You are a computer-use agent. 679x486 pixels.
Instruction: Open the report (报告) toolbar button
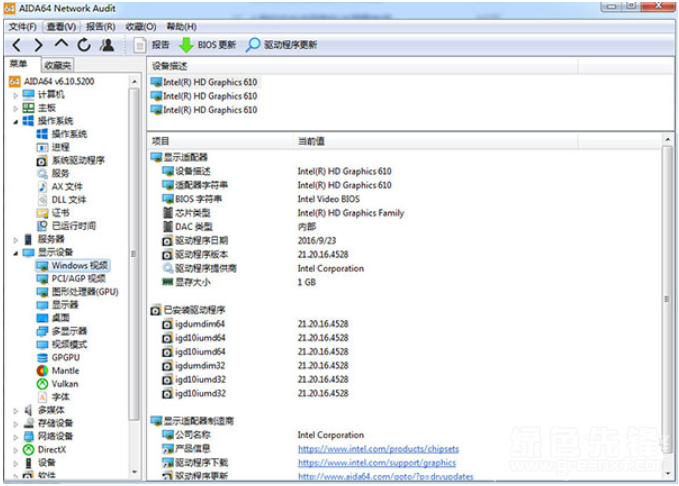pyautogui.click(x=152, y=45)
